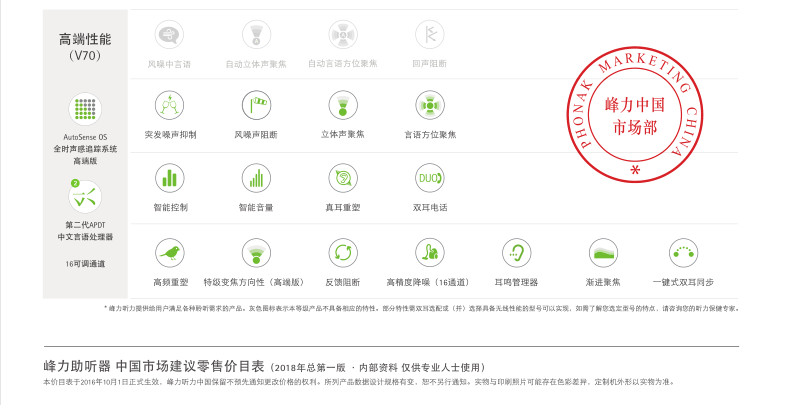Click the 双耳电话 DUO icon

click(430, 178)
